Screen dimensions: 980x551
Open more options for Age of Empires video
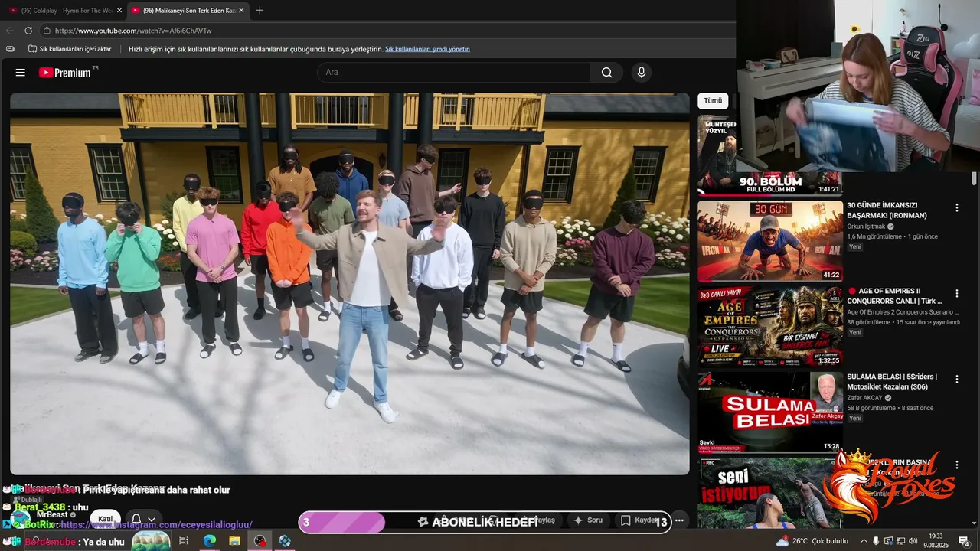click(x=956, y=294)
